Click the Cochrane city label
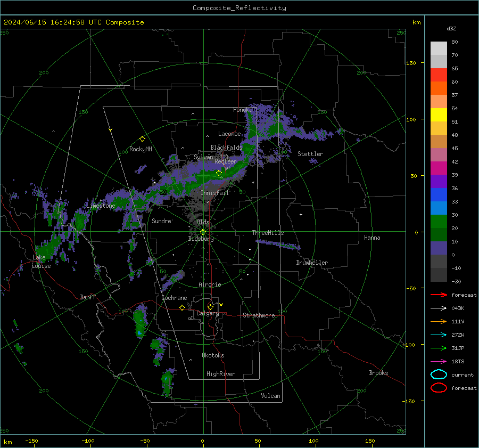Viewport: 479px width, 448px height. (174, 298)
